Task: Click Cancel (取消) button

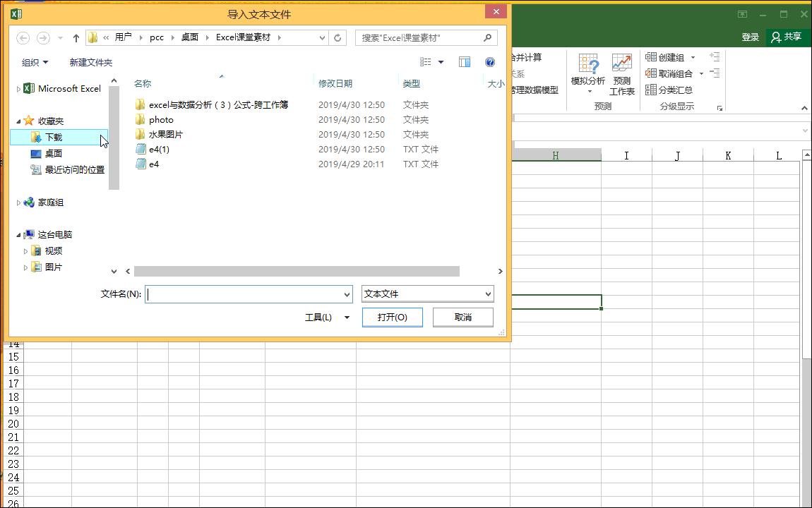Action: coord(463,317)
